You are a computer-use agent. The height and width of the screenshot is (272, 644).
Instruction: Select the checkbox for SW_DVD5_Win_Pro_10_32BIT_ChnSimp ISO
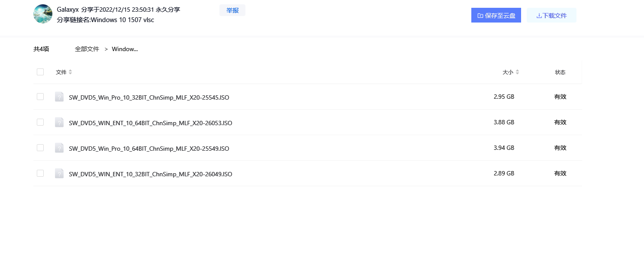coord(40,97)
